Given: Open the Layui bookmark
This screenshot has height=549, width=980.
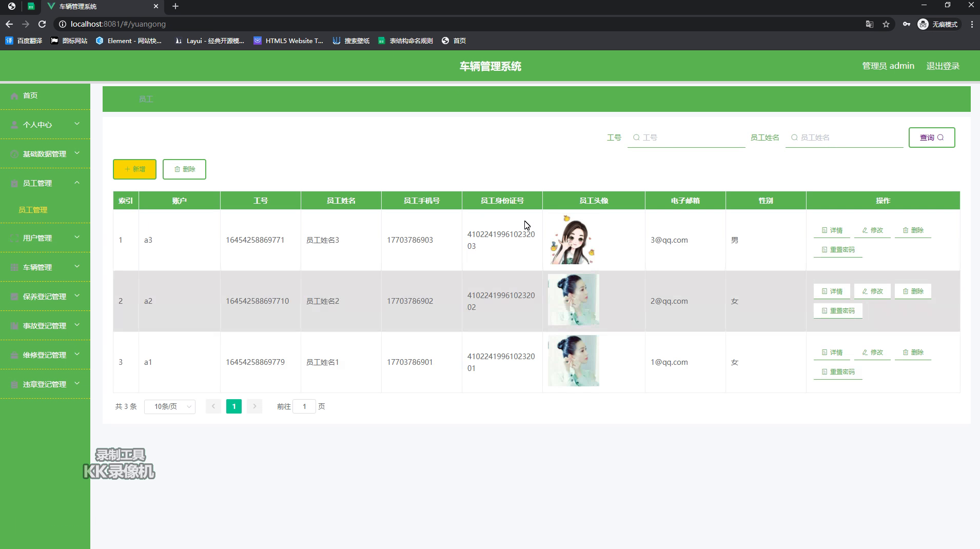Looking at the screenshot, I should click(209, 41).
